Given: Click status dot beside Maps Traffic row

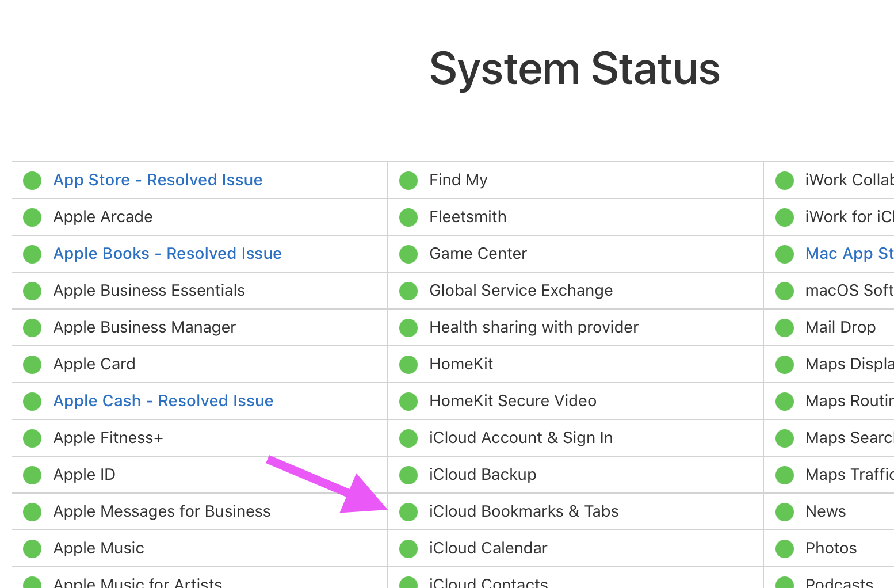Looking at the screenshot, I should (785, 475).
